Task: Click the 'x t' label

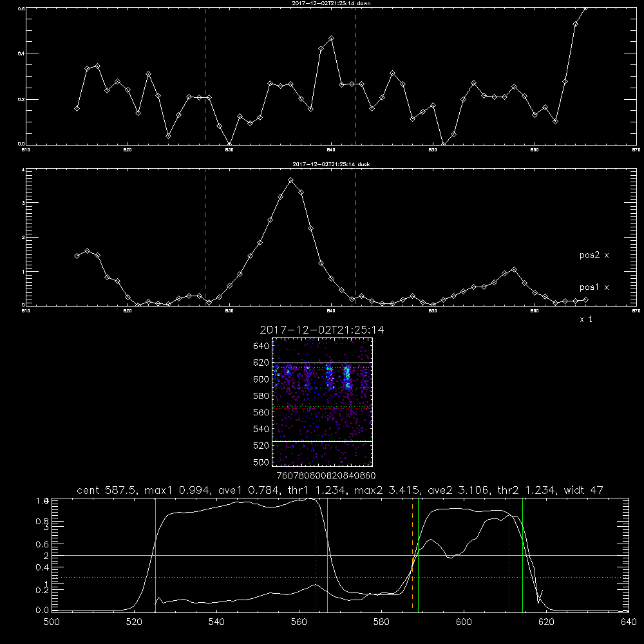Action: click(585, 319)
